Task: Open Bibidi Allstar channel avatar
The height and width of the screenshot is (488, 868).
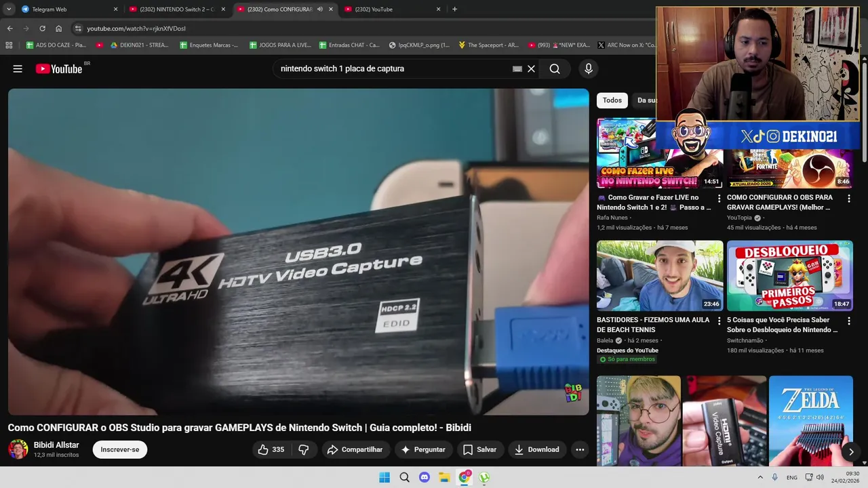Action: (x=18, y=449)
